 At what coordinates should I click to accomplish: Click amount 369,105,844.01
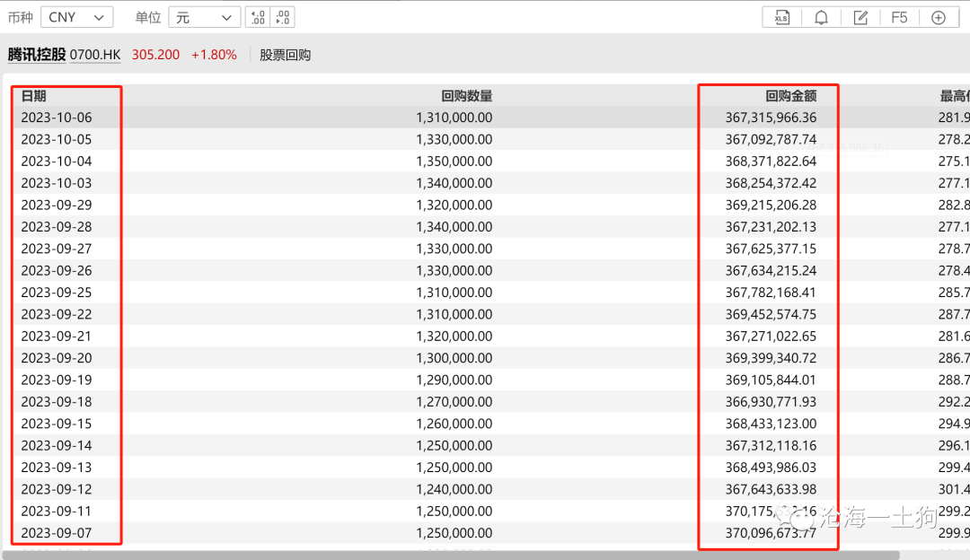point(771,381)
